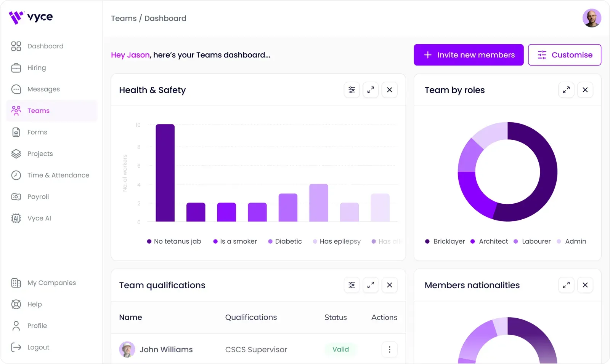Expand the Health & Safety widget
610x364 pixels.
[371, 90]
